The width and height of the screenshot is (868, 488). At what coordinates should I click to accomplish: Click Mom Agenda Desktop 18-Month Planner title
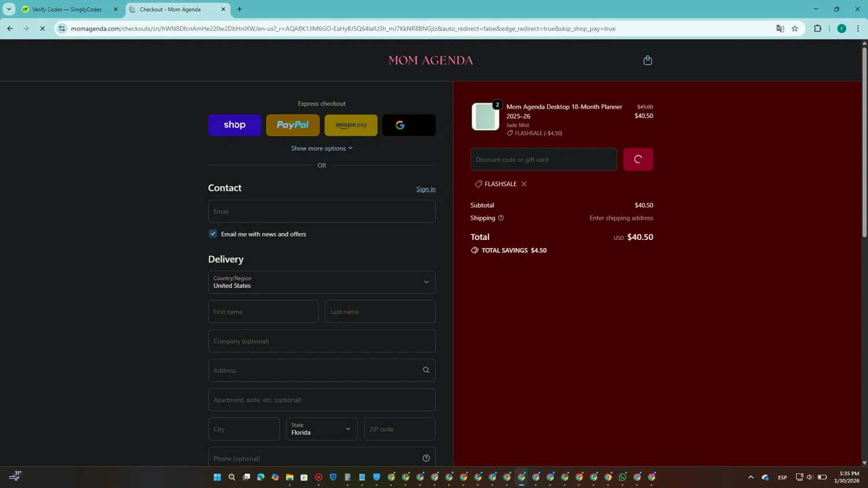[564, 111]
